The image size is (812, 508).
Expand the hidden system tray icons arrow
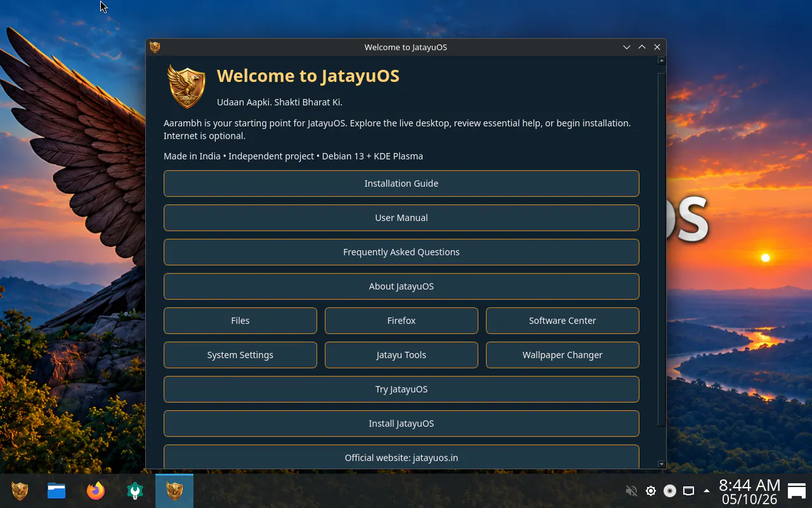(x=707, y=491)
